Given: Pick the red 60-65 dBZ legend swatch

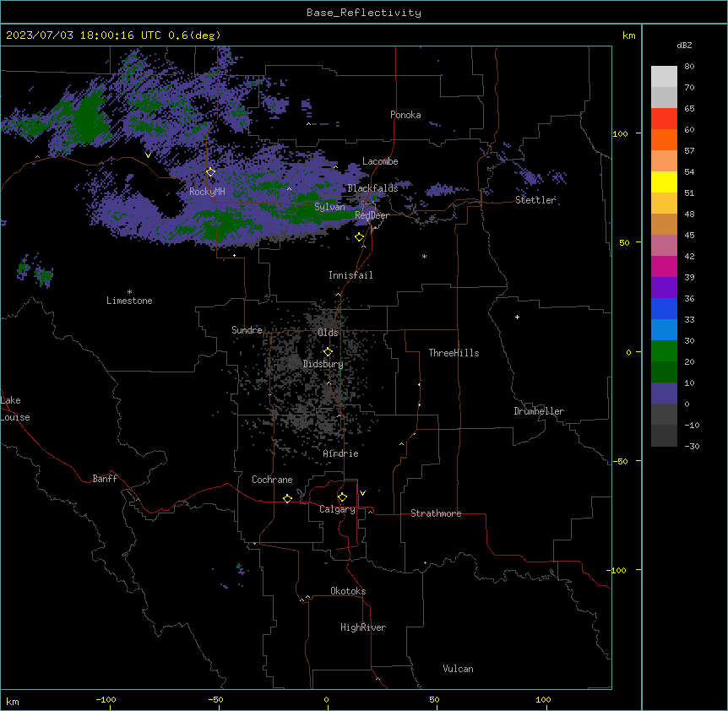Looking at the screenshot, I should [664, 119].
